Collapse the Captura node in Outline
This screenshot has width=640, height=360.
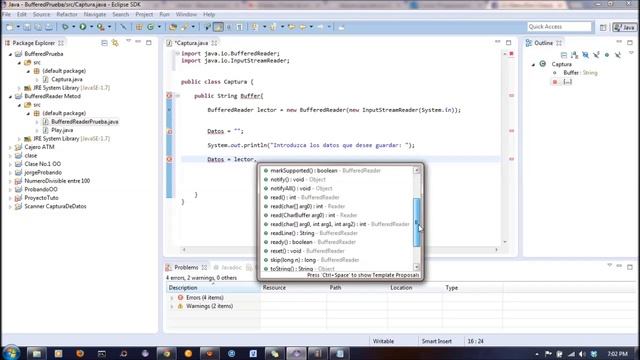[x=533, y=64]
